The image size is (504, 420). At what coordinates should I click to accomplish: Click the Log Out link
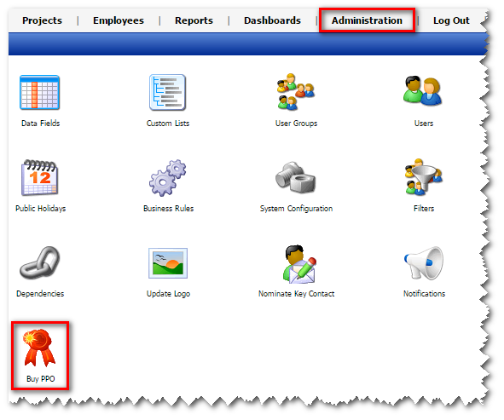451,20
